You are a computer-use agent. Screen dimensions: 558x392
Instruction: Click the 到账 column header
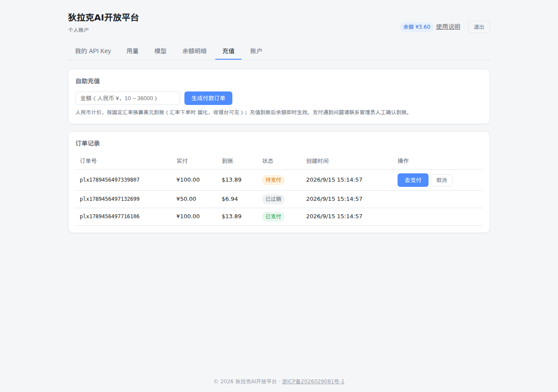[x=228, y=161]
